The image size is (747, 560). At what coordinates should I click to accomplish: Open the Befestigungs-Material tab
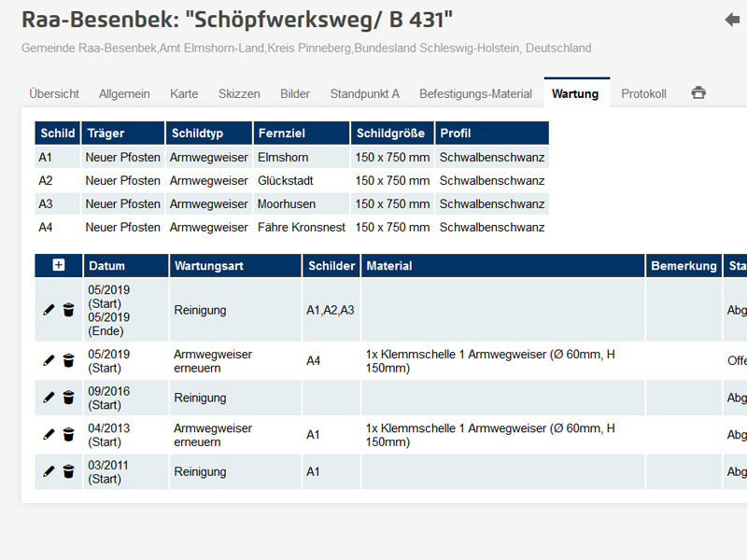tap(475, 94)
